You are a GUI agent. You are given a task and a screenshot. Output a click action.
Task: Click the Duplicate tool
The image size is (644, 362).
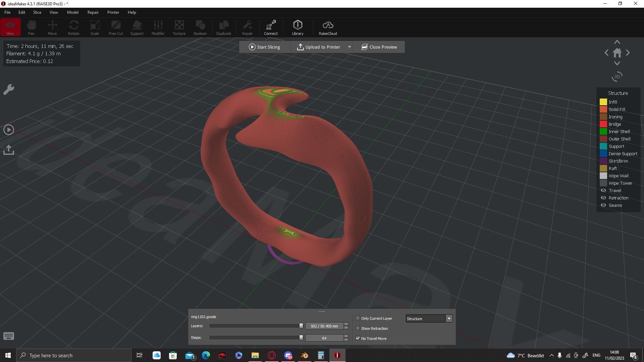click(x=224, y=27)
